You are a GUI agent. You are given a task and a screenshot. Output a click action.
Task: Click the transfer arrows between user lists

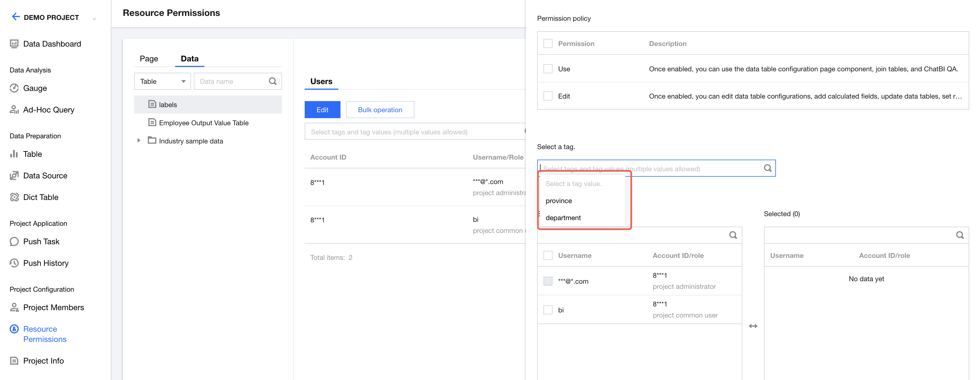(753, 326)
